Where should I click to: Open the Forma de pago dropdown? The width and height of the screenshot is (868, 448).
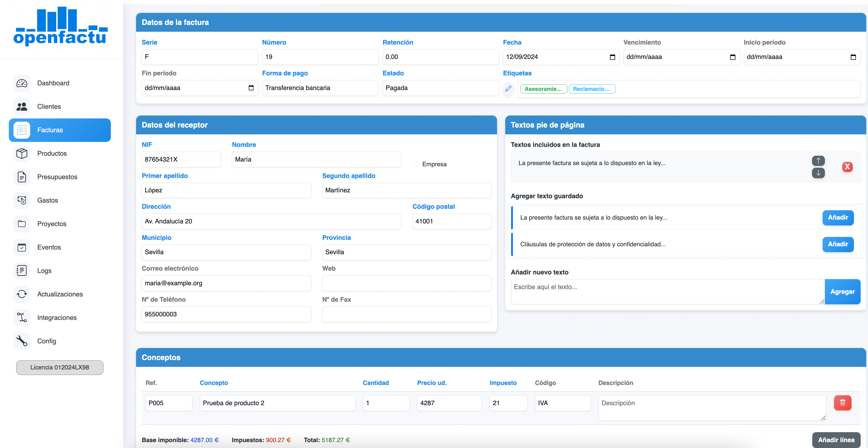coord(320,88)
